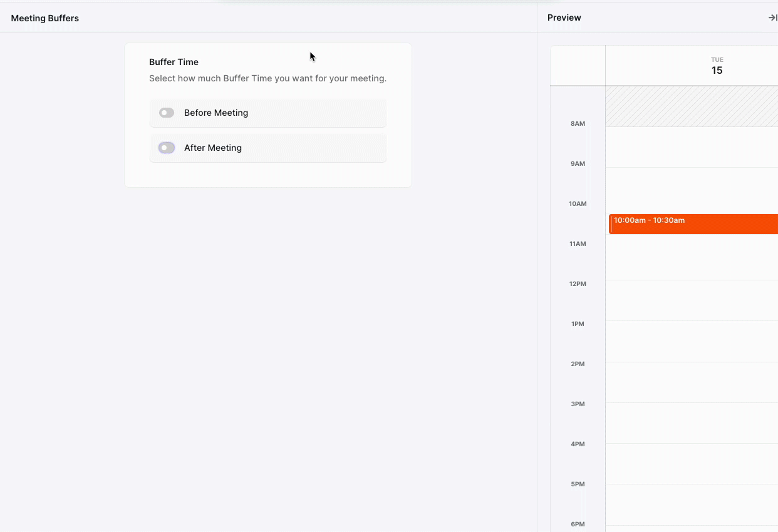The height and width of the screenshot is (532, 778).
Task: Collapse the Preview panel arrow icon
Action: click(772, 18)
